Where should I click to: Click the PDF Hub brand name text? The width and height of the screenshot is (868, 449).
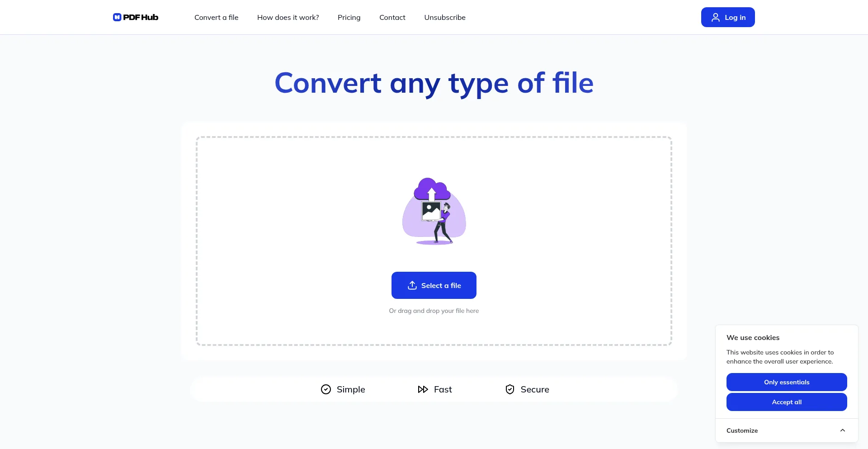coord(141,17)
